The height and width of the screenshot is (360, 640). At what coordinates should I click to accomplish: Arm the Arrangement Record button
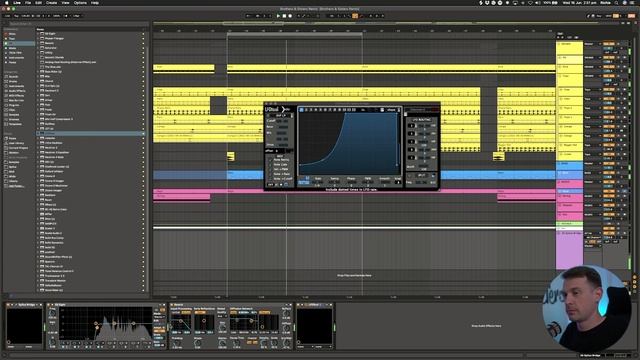(x=290, y=16)
